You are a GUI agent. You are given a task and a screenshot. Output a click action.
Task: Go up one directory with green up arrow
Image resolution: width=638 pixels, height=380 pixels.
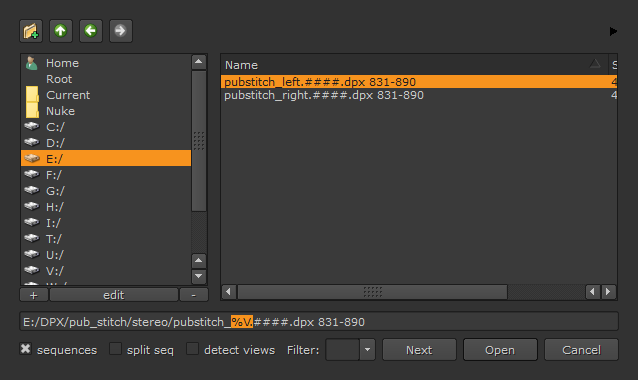tap(61, 31)
